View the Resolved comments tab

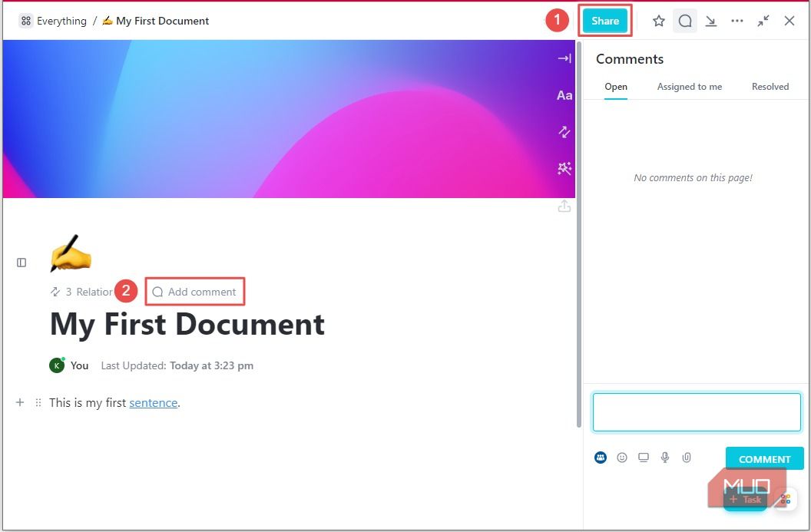pos(770,87)
